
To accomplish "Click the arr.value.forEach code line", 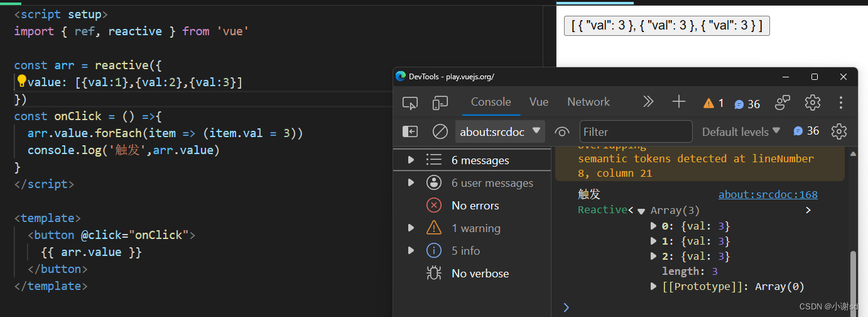I will click(165, 133).
